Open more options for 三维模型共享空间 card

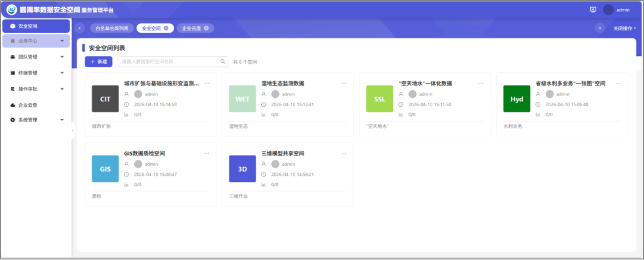click(x=343, y=153)
